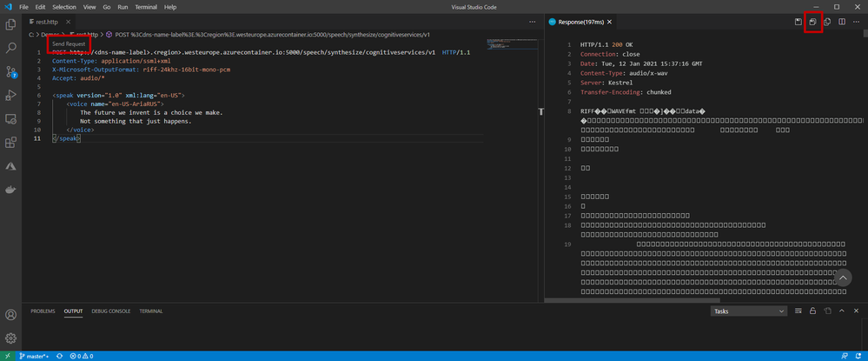Click 'Server: Kestrel' in the response
This screenshot has height=361, width=868.
(606, 83)
